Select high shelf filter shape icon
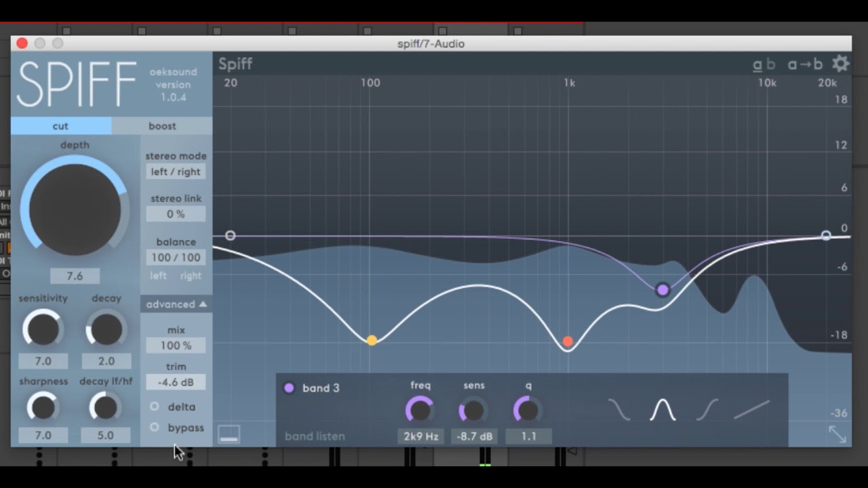Viewport: 868px width, 488px height. 707,409
